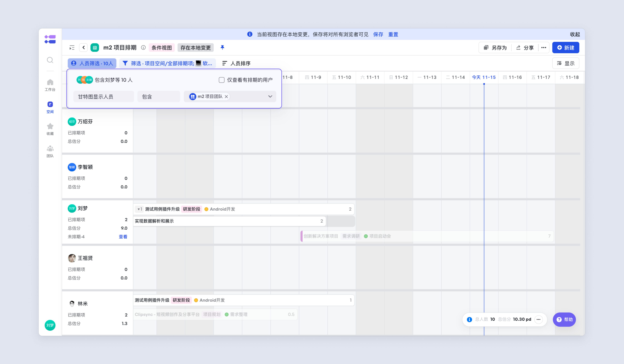
Task: Open 空间 in the sidebar
Action: (x=50, y=107)
